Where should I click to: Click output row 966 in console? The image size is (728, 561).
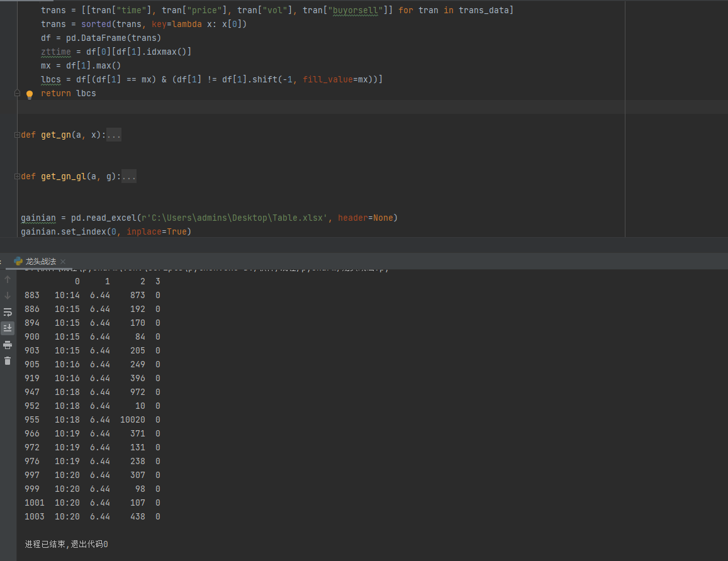[92, 434]
